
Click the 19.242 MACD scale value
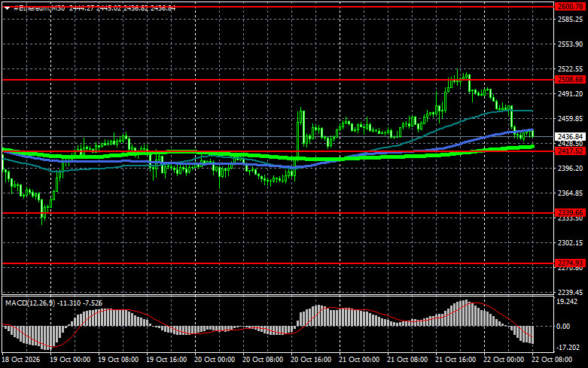click(x=567, y=302)
